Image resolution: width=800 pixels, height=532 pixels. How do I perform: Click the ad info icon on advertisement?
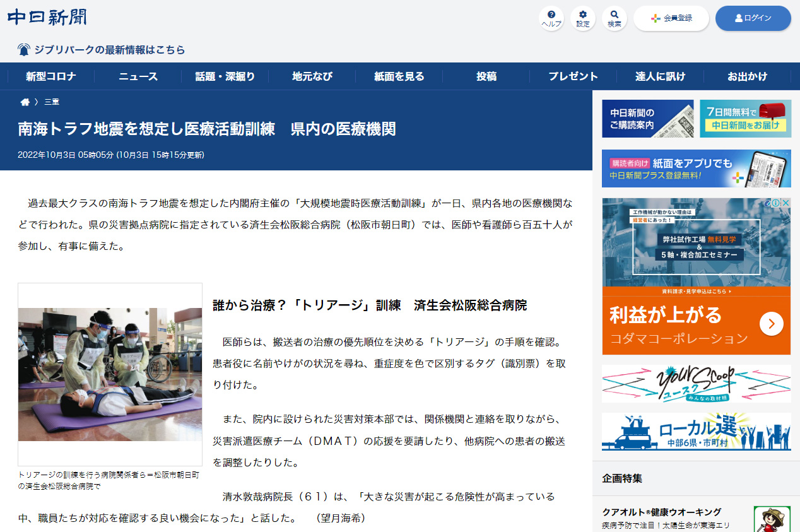click(x=777, y=203)
